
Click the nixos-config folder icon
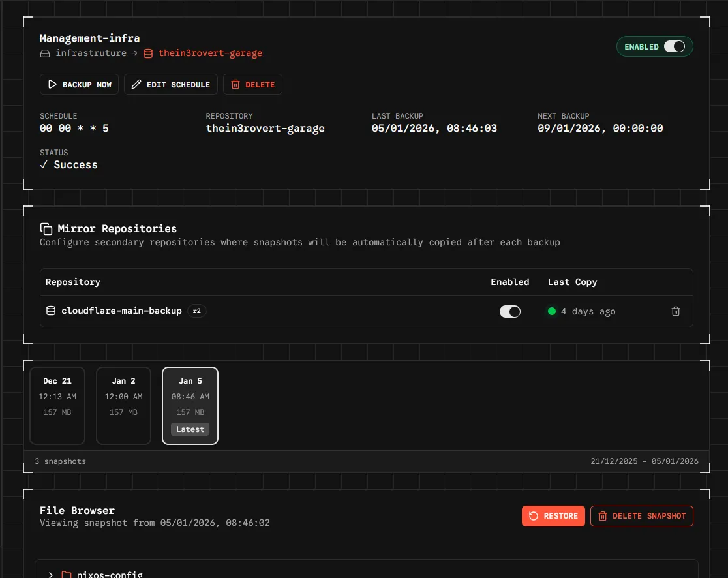(67, 575)
